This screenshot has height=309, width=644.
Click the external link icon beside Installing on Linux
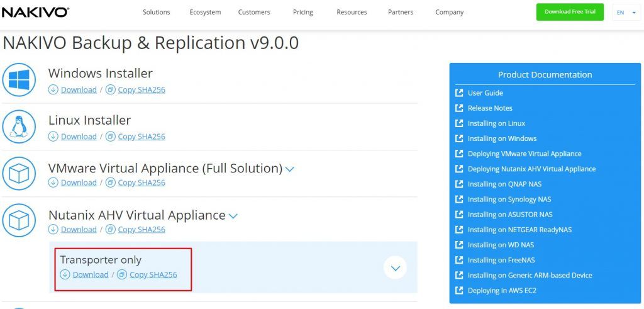[x=459, y=123]
